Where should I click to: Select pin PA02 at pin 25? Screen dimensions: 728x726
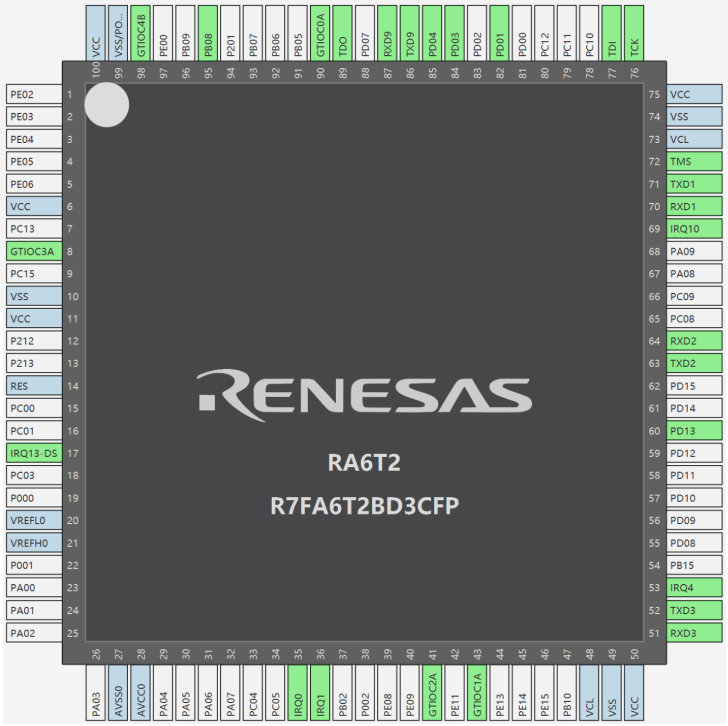[34, 633]
